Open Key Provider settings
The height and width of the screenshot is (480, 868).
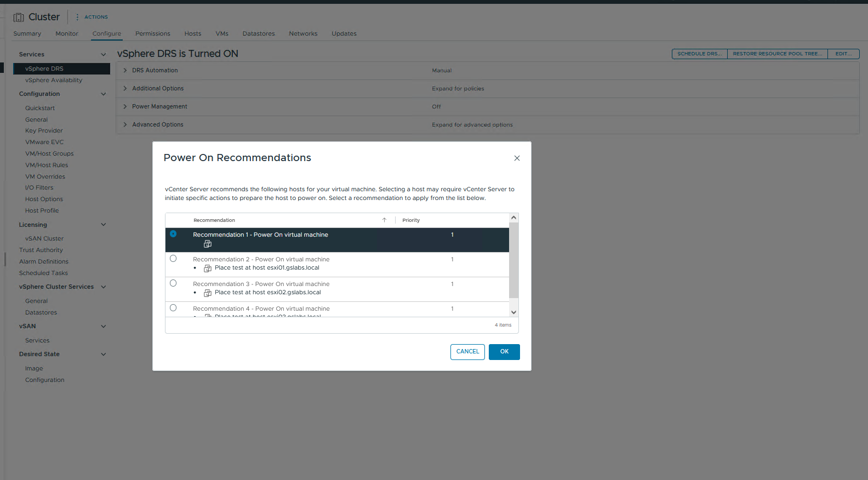click(44, 130)
